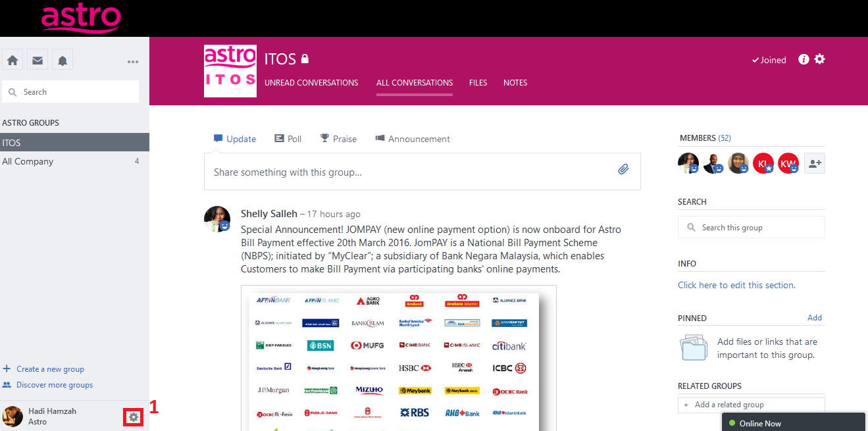The image size is (868, 431).
Task: Click Add in Pinned section
Action: pyautogui.click(x=815, y=318)
